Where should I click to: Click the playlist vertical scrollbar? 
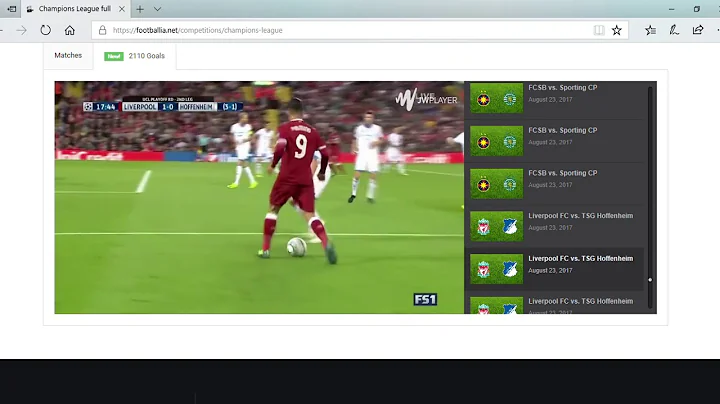(650, 197)
